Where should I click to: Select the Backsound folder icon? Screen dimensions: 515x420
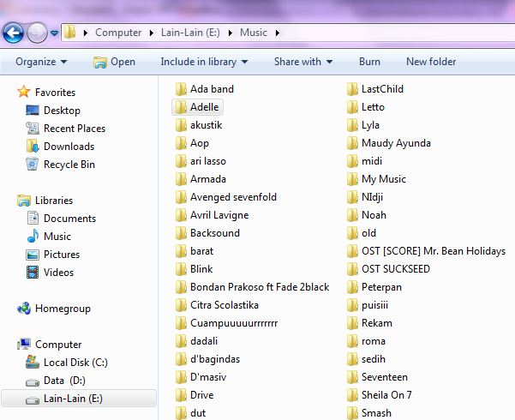coord(181,233)
